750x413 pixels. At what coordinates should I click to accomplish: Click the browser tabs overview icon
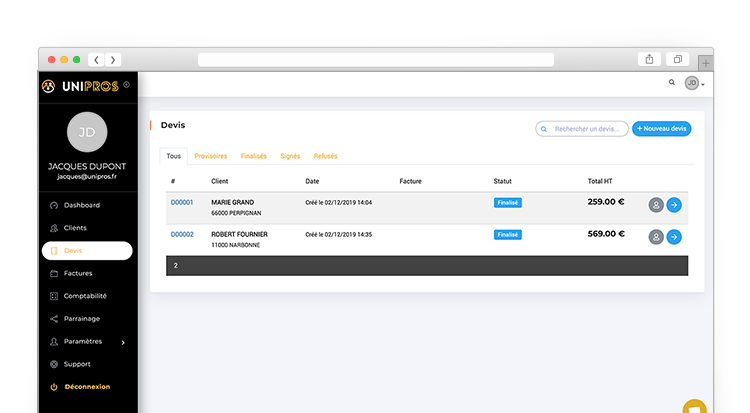[677, 59]
